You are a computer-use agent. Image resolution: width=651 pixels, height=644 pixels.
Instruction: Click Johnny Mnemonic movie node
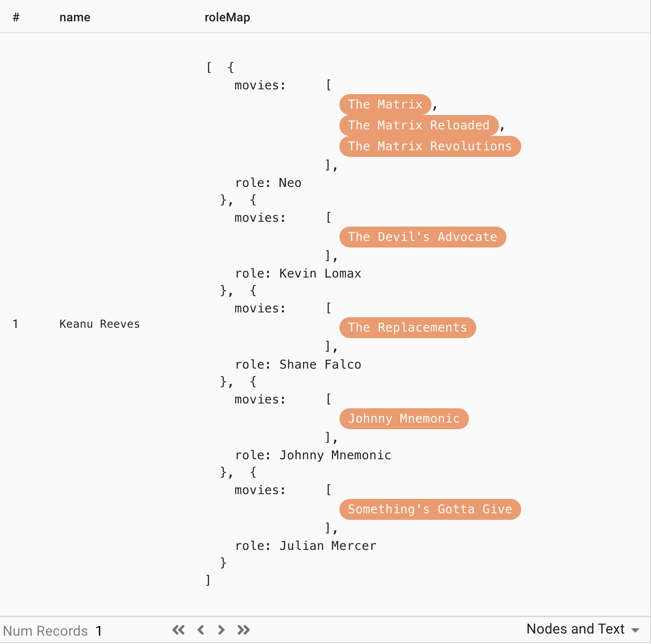404,419
